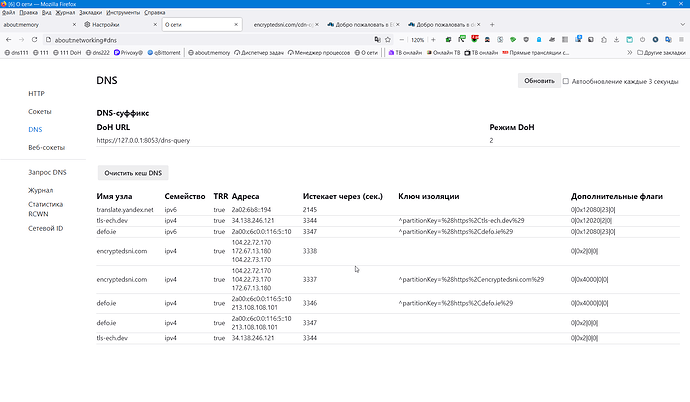Toggle auto-refresh every 3 seconds checkbox
Viewport: 690px width, 402px height.
[565, 81]
